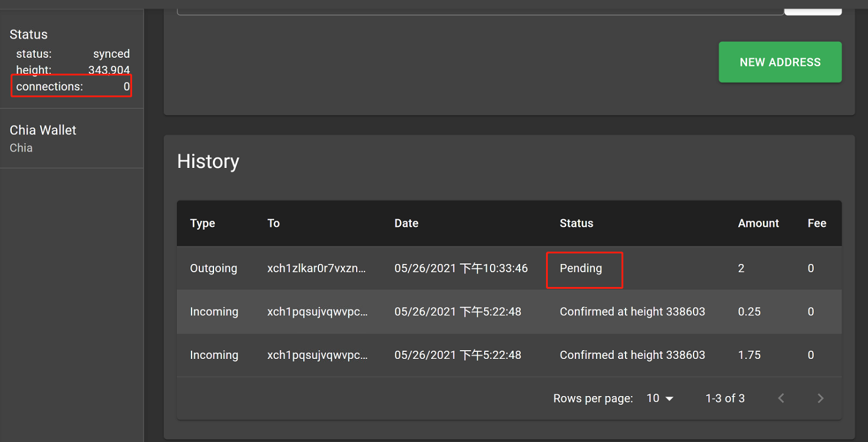Viewport: 868px width, 442px height.
Task: Click the Status heading in sidebar
Action: point(28,34)
